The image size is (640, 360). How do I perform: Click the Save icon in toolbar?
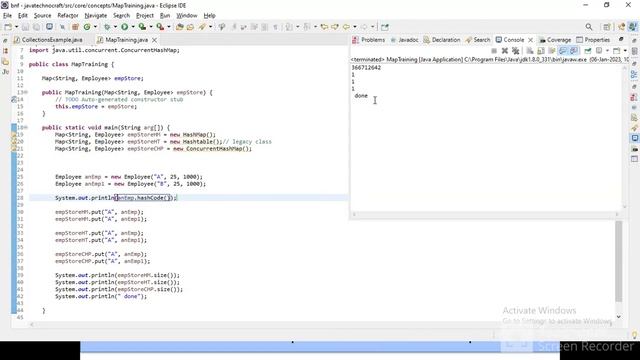(x=25, y=27)
